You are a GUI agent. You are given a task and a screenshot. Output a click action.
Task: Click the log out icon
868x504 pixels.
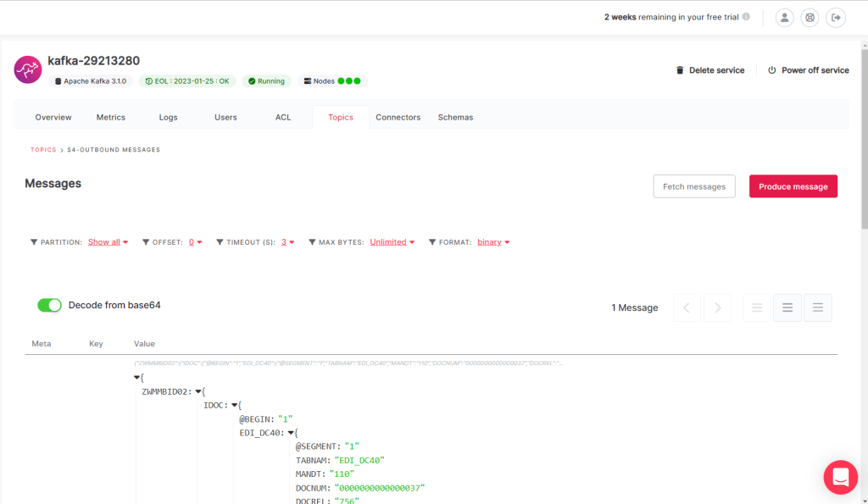pos(837,17)
